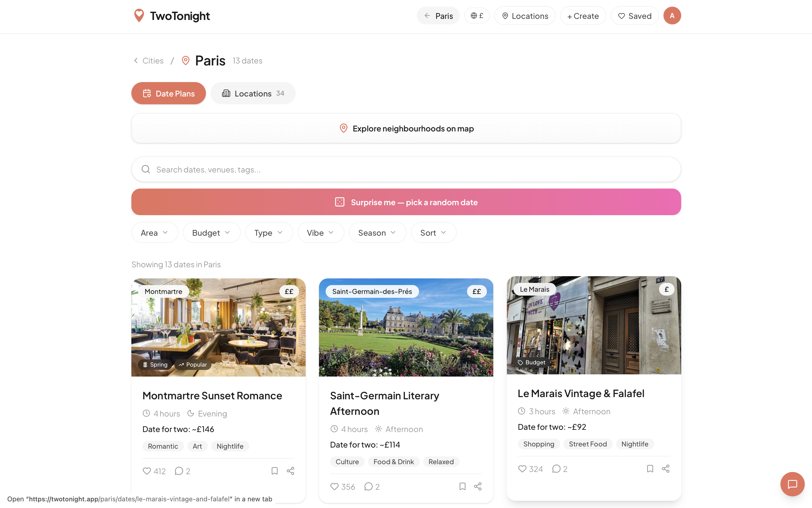Share the Montmartre Sunset Romance date
The width and height of the screenshot is (812, 508).
pos(290,471)
